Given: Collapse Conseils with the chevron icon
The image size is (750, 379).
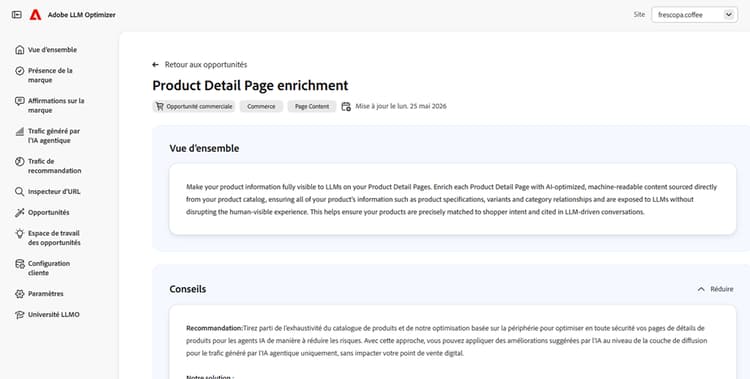Looking at the screenshot, I should coord(701,289).
